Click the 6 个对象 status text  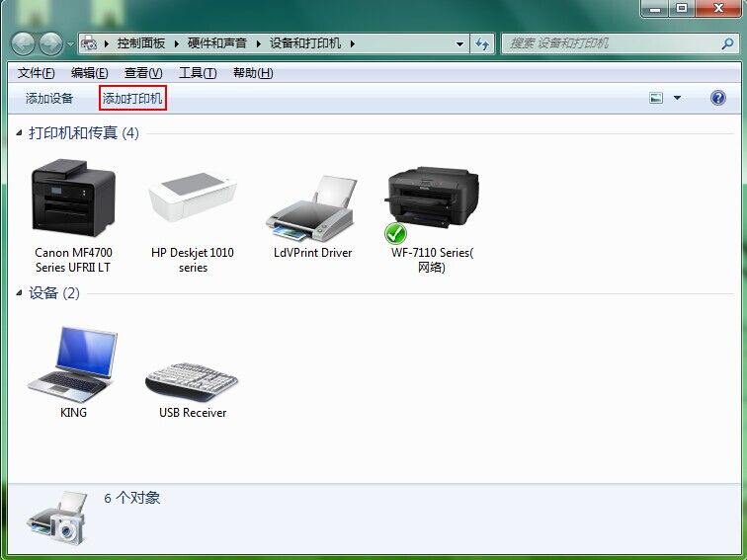point(132,498)
